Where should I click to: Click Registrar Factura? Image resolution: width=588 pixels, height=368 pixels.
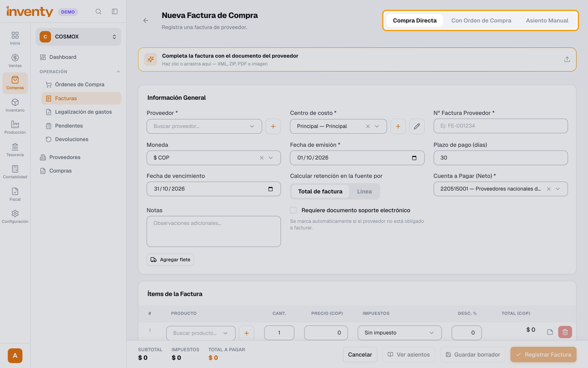(543, 355)
